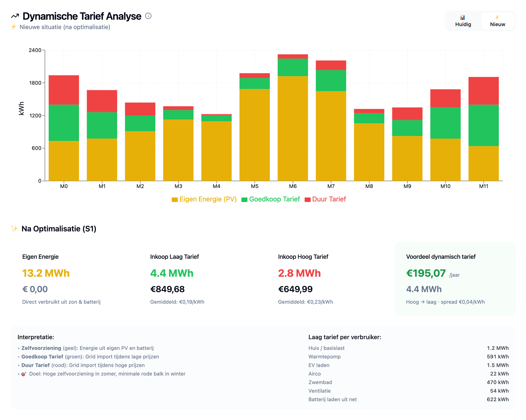This screenshot has width=526, height=420.
Task: Toggle the Duur Tarief legend entry
Action: pyautogui.click(x=325, y=199)
